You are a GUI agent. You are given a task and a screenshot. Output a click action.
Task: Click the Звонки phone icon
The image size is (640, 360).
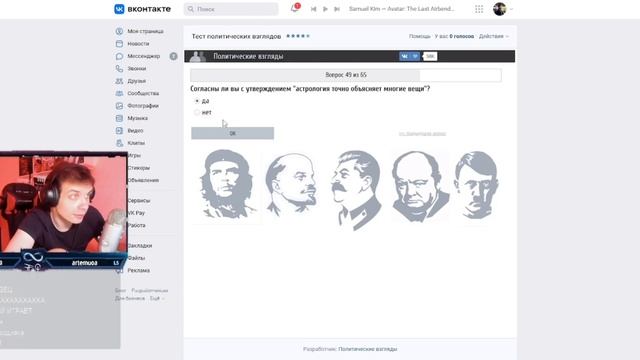(119, 69)
